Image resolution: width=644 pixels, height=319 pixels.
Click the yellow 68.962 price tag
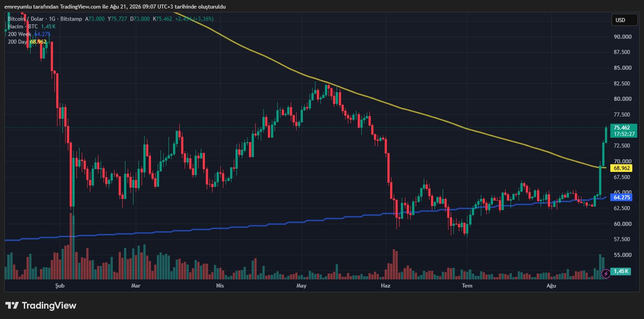point(622,168)
